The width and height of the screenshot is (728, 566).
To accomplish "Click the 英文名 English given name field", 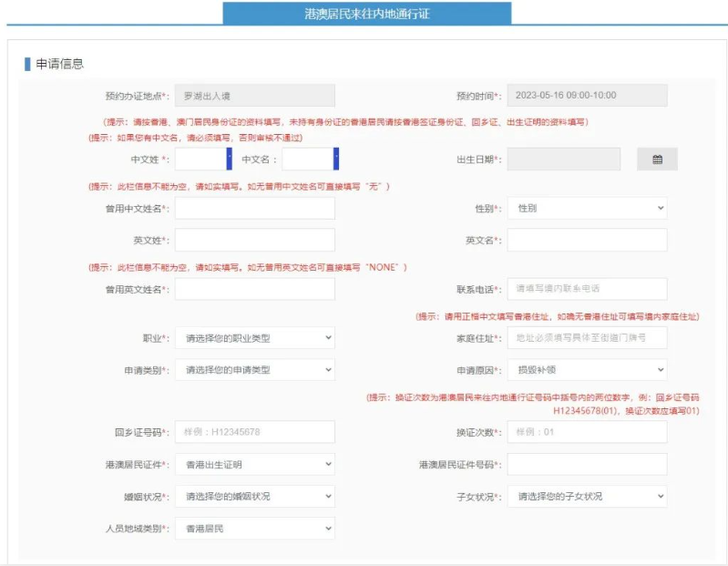I will point(587,240).
